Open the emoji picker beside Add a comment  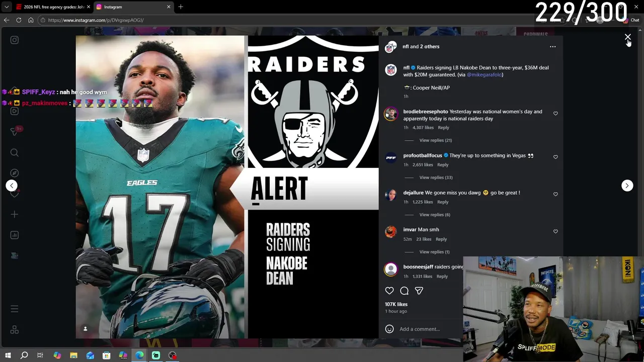pos(389,329)
